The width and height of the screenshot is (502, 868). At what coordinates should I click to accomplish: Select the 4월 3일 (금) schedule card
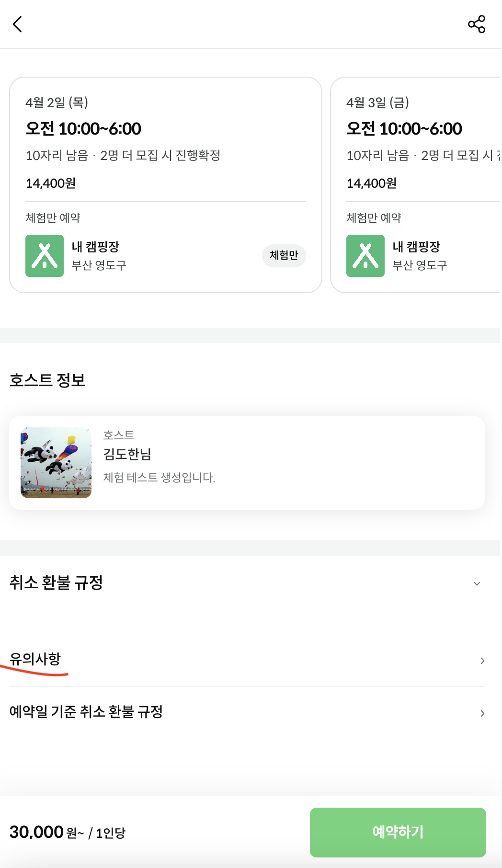tap(416, 144)
